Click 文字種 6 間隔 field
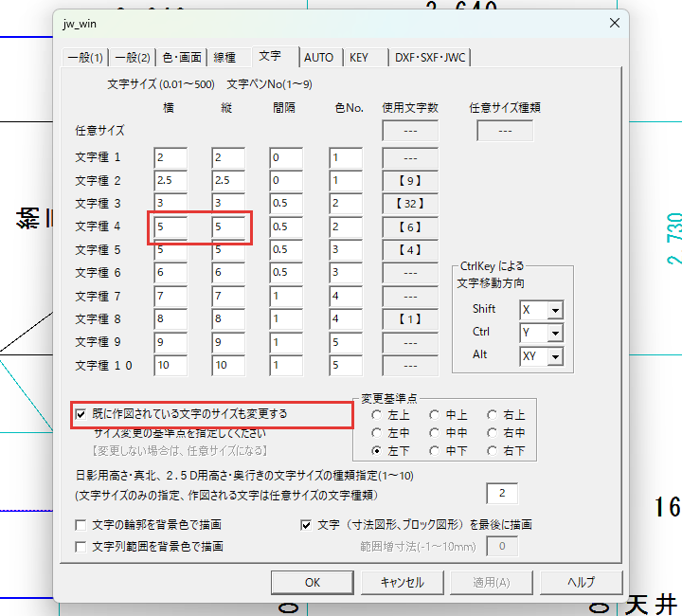Image resolution: width=682 pixels, height=616 pixels. (286, 273)
